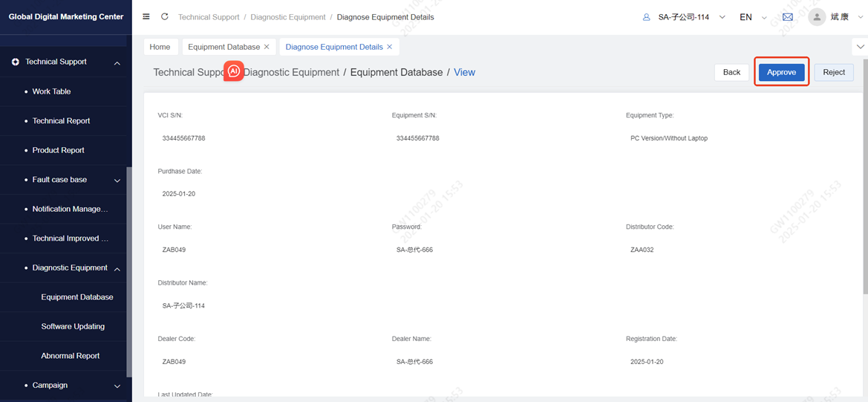Viewport: 868px width, 402px height.
Task: Click the red AI assistant icon
Action: click(x=233, y=71)
